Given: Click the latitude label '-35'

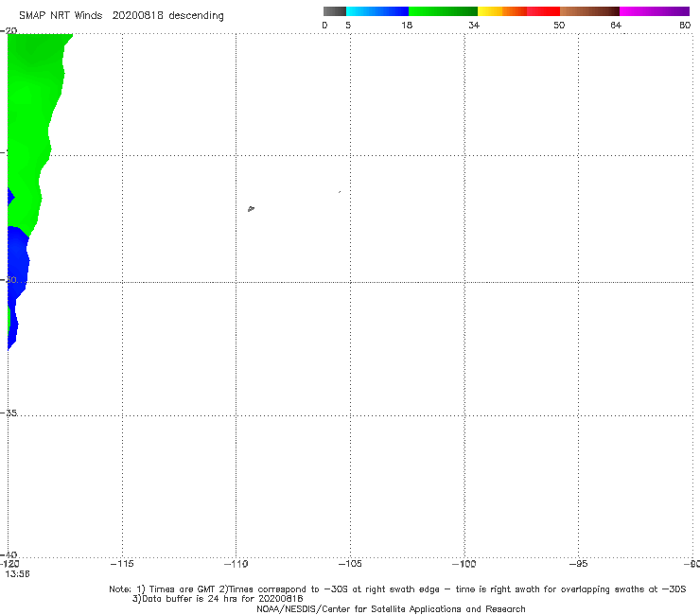Looking at the screenshot, I should click(x=9, y=413).
